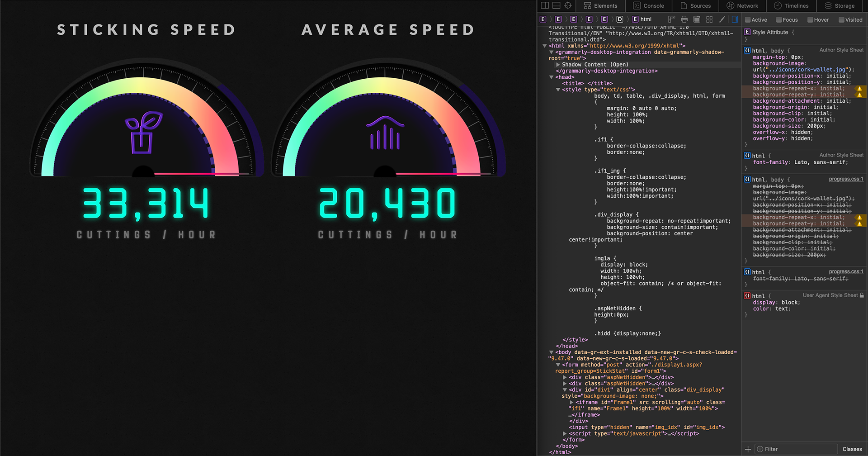The height and width of the screenshot is (456, 868).
Task: Open the progress.css:1 link beside html, body rule
Action: click(846, 179)
